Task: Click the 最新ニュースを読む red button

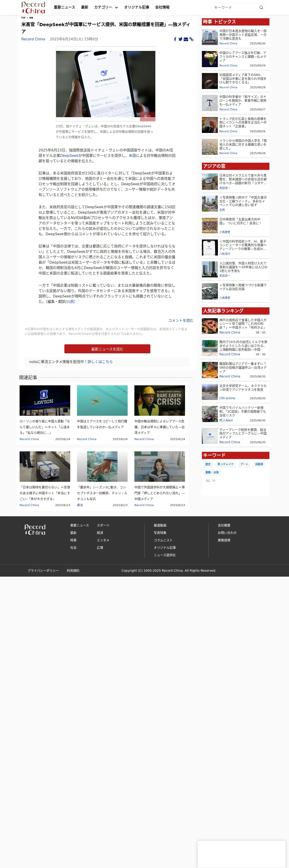Action: (x=107, y=349)
